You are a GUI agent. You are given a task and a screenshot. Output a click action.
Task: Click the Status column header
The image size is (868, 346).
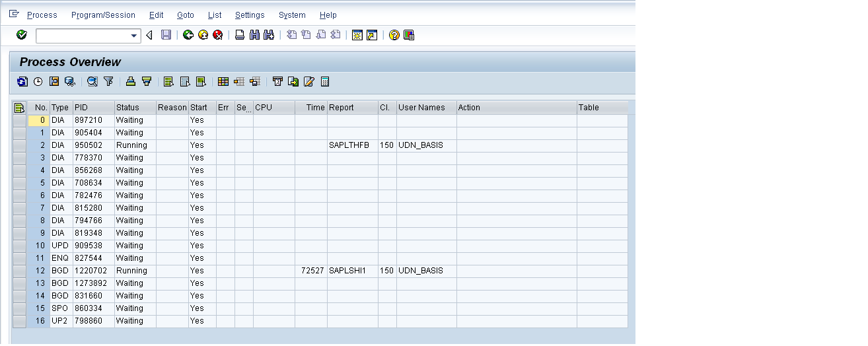coord(135,107)
